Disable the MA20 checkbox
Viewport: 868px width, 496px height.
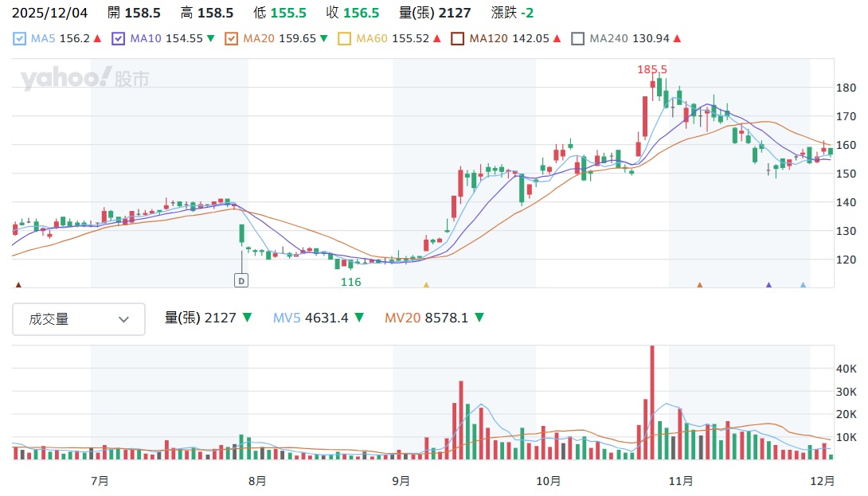(232, 38)
